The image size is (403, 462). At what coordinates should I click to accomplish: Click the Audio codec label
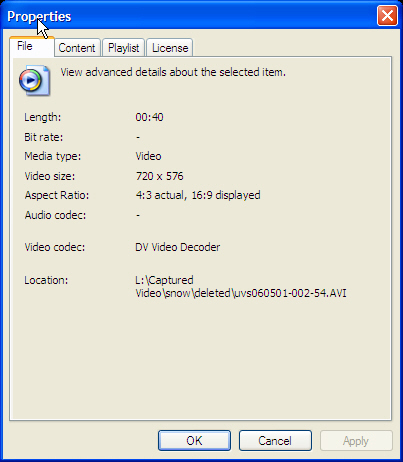pos(55,215)
